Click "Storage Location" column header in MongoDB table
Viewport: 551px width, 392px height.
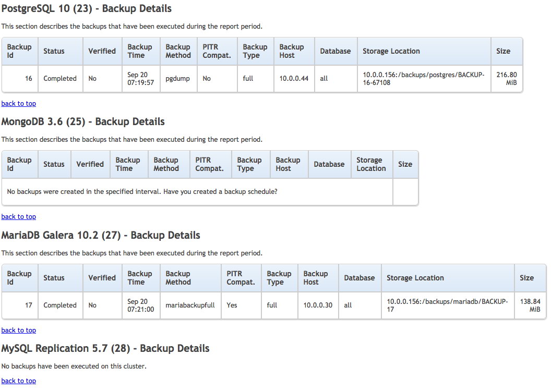coord(371,164)
